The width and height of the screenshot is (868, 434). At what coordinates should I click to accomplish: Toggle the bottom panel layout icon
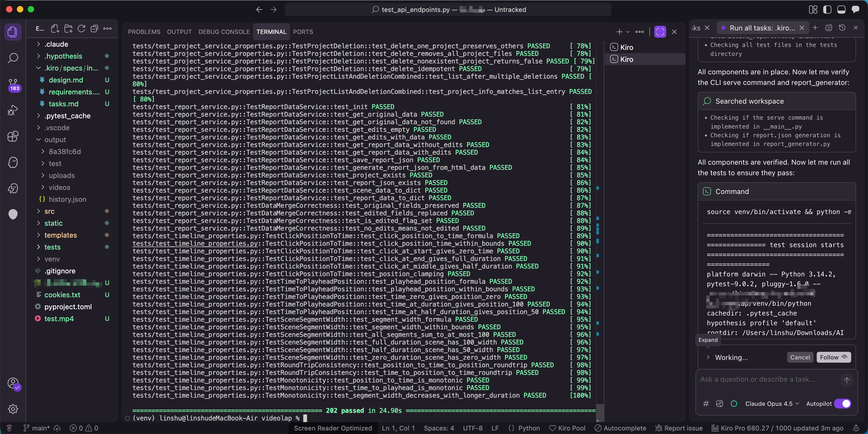tap(841, 9)
